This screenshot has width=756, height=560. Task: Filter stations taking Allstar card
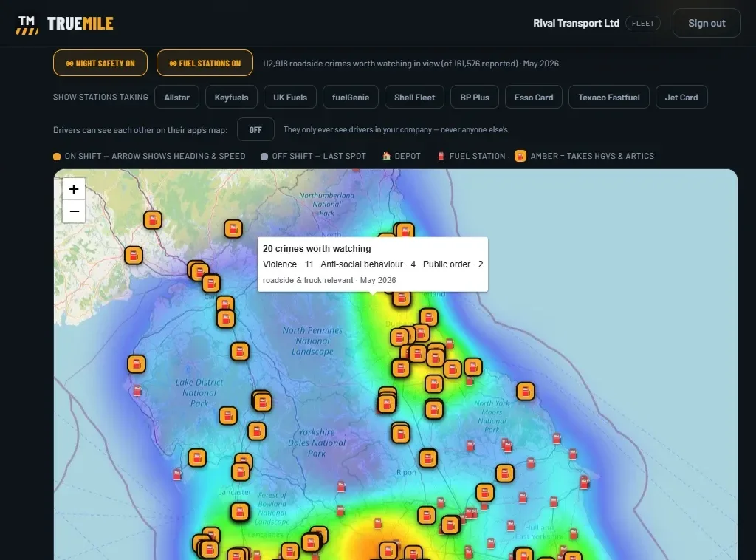click(176, 97)
